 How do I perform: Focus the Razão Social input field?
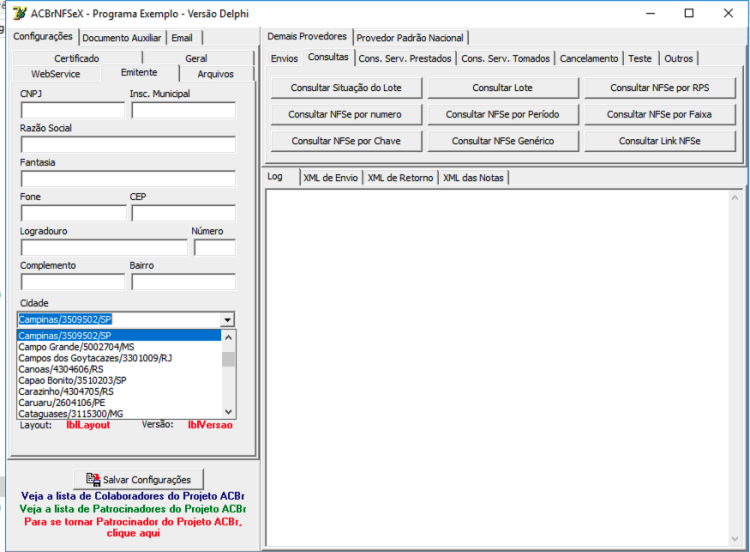coord(128,145)
